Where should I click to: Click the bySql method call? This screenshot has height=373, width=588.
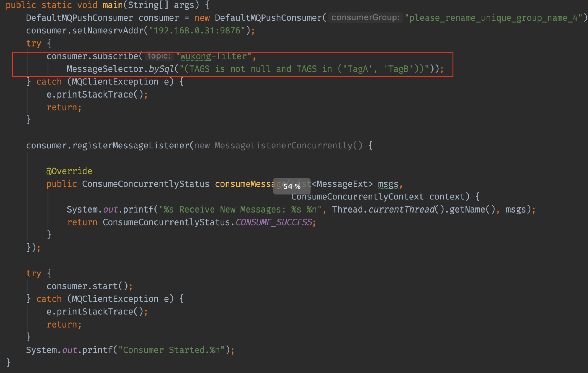point(161,69)
